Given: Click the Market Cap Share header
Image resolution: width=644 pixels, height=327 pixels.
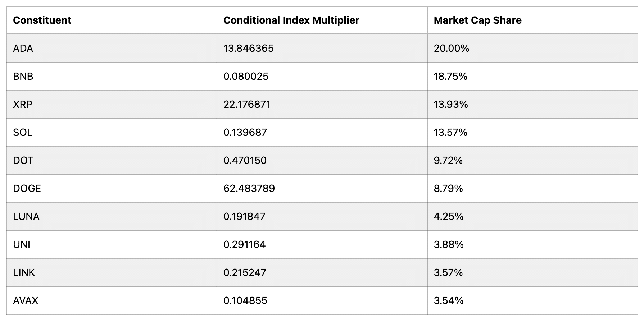Looking at the screenshot, I should (477, 20).
